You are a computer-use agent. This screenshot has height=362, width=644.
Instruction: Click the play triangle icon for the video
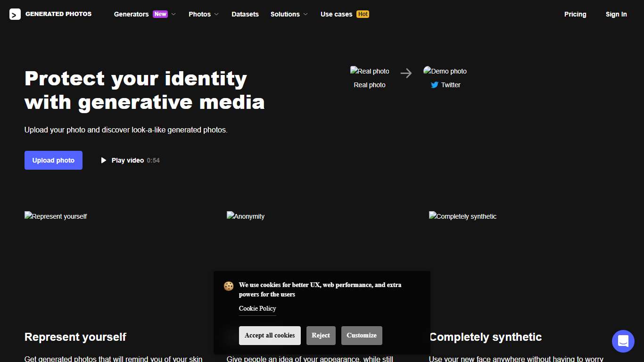104,160
